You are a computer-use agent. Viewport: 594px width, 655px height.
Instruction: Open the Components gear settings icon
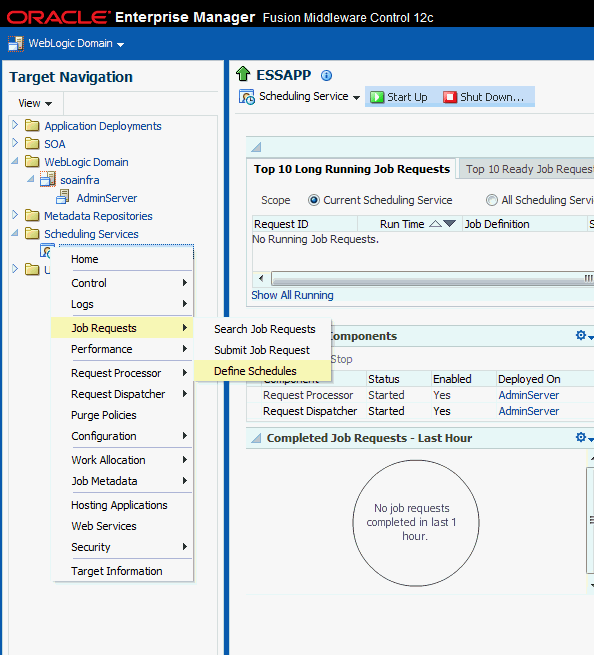[581, 335]
